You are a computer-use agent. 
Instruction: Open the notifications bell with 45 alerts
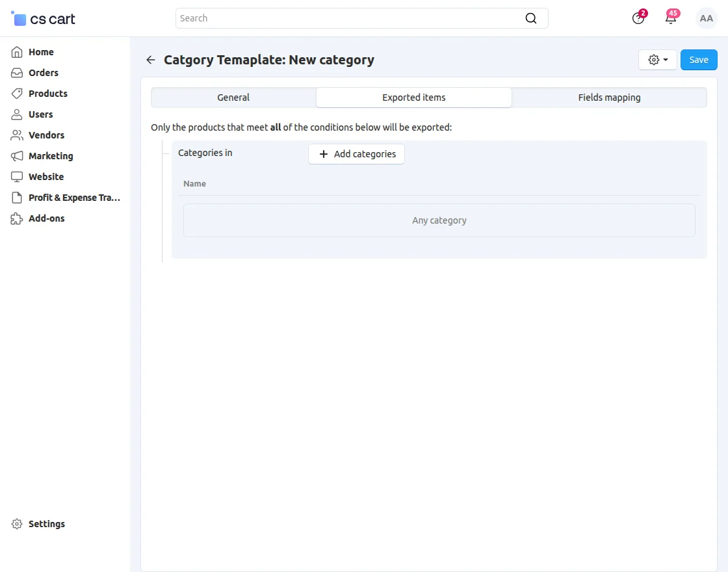coord(670,18)
